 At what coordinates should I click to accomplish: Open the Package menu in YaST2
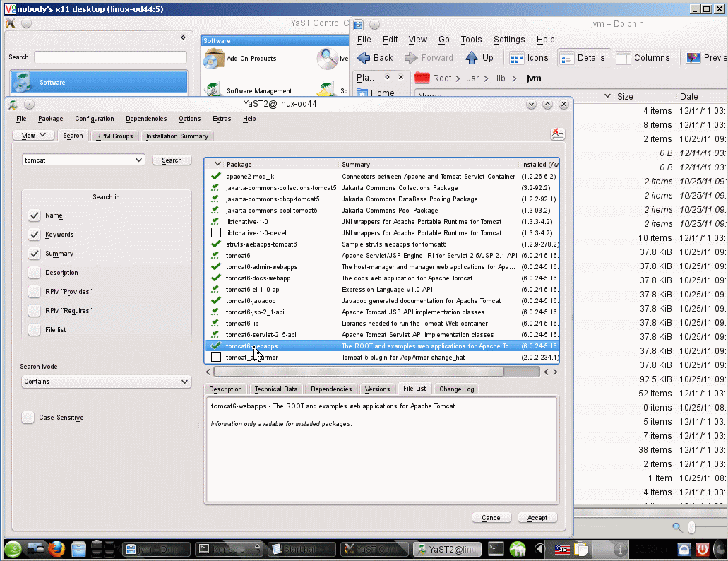point(50,119)
